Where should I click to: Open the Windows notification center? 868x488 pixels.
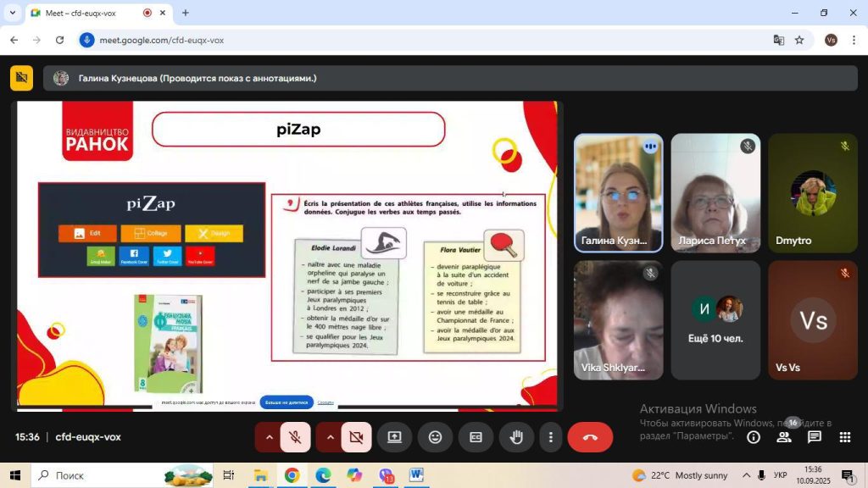click(848, 475)
